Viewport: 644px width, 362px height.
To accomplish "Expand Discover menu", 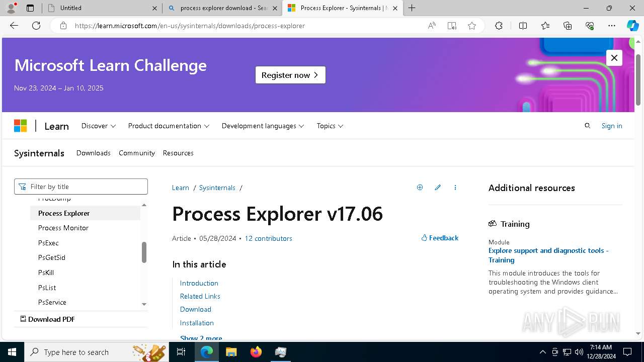I will pos(99,126).
